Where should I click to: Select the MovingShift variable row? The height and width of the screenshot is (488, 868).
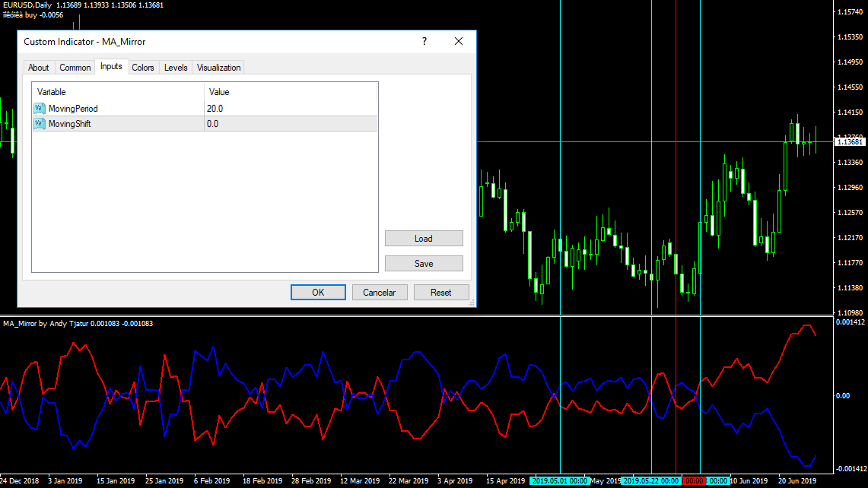(x=205, y=124)
